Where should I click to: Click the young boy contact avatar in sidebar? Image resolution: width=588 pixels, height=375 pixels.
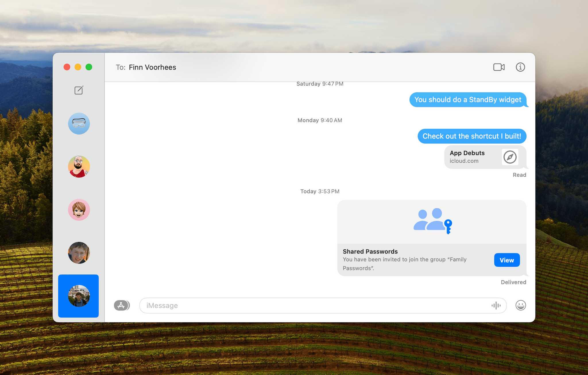[79, 253]
